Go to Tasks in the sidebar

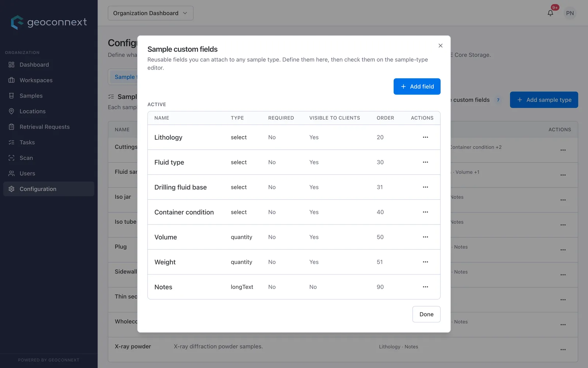pyautogui.click(x=49, y=142)
